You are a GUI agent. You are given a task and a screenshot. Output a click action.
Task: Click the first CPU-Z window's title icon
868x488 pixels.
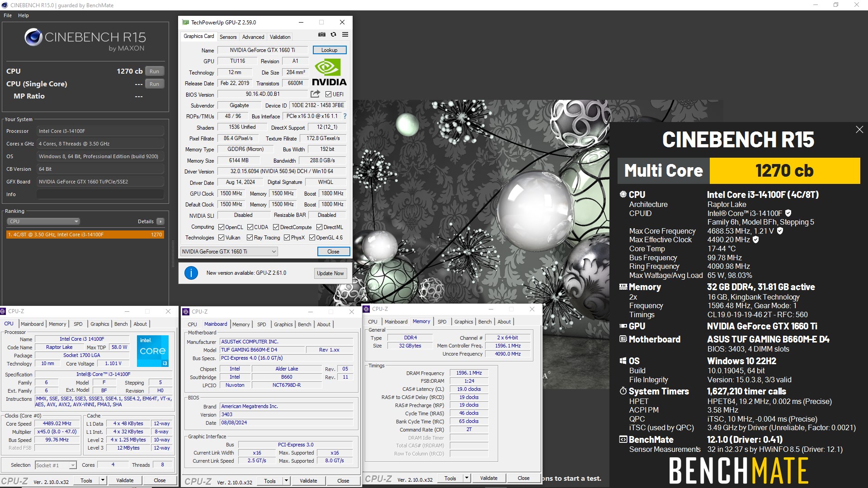coord(3,311)
